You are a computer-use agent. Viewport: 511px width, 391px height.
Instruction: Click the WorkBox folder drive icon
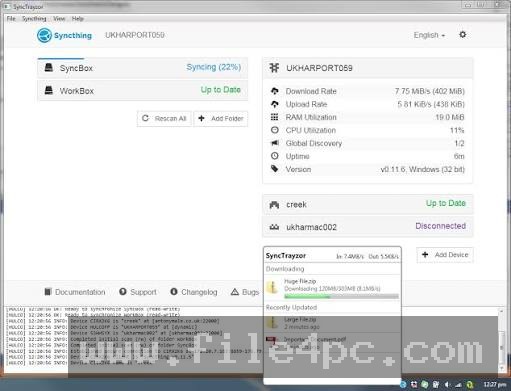pos(49,90)
